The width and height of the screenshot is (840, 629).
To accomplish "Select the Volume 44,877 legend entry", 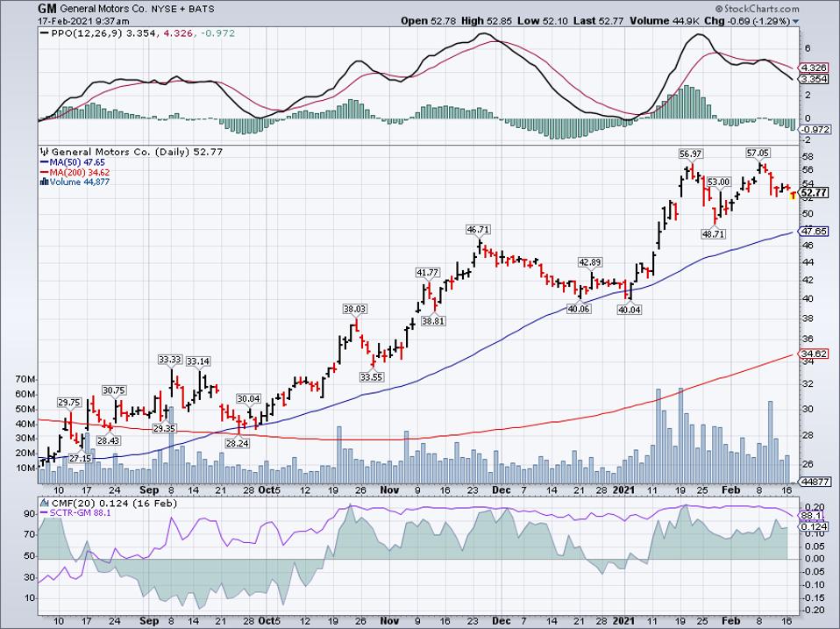I will coord(79,182).
